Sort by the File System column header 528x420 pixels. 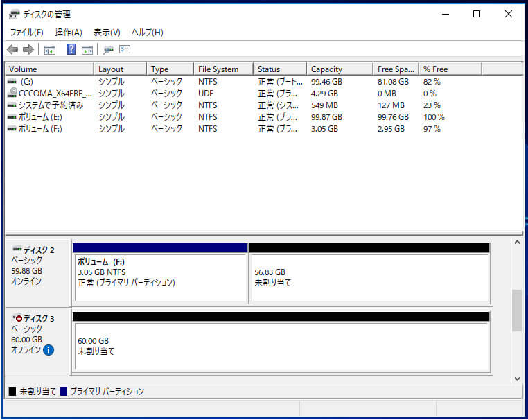(x=218, y=69)
